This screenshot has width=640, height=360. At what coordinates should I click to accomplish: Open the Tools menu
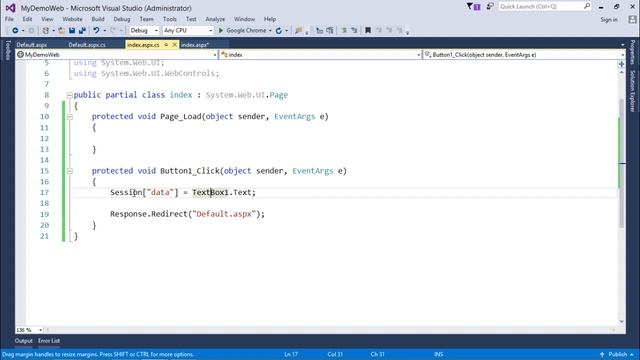(x=170, y=19)
